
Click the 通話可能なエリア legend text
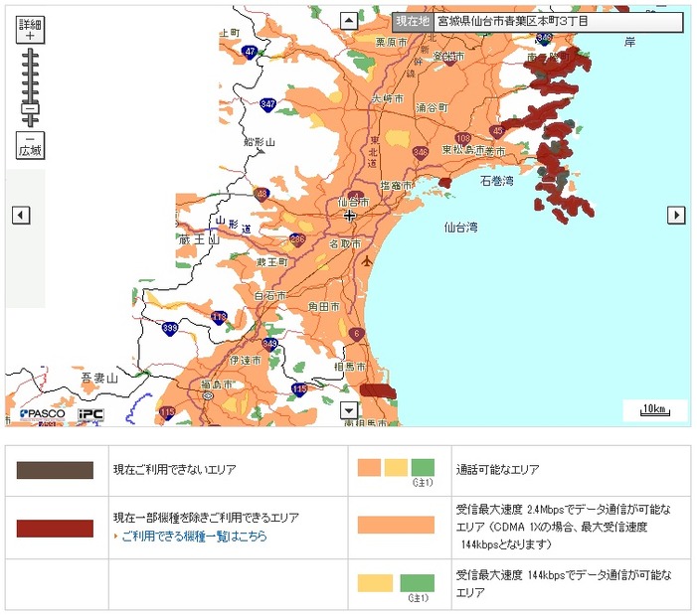tap(498, 470)
